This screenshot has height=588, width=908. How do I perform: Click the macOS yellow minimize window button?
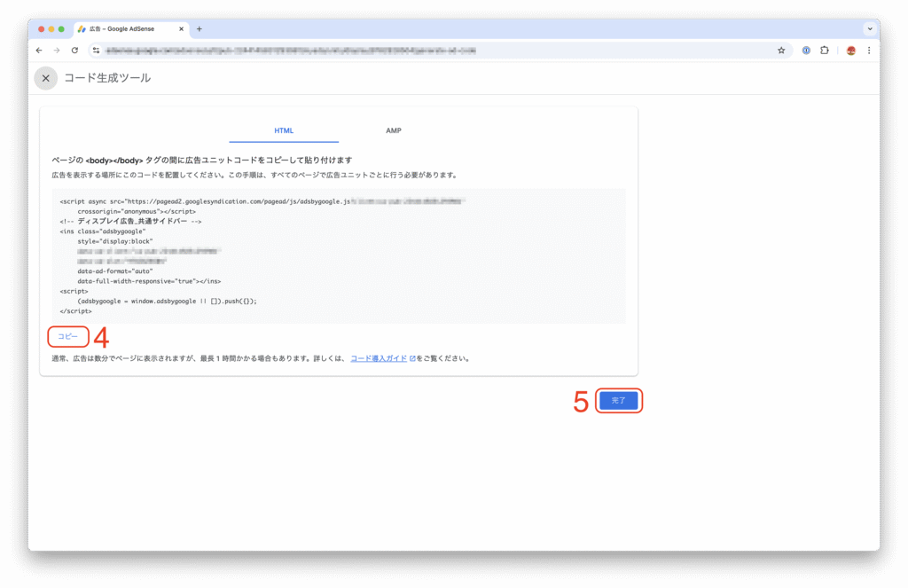click(51, 29)
